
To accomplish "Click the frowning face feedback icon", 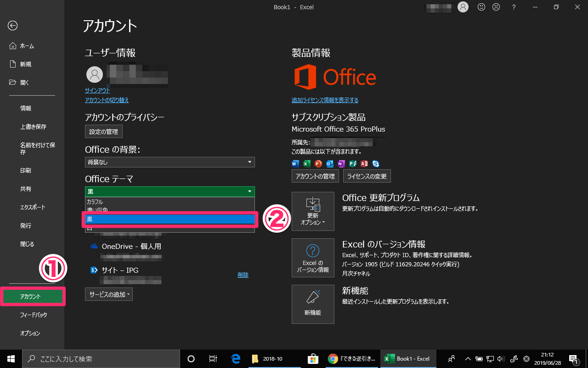I will pos(496,7).
